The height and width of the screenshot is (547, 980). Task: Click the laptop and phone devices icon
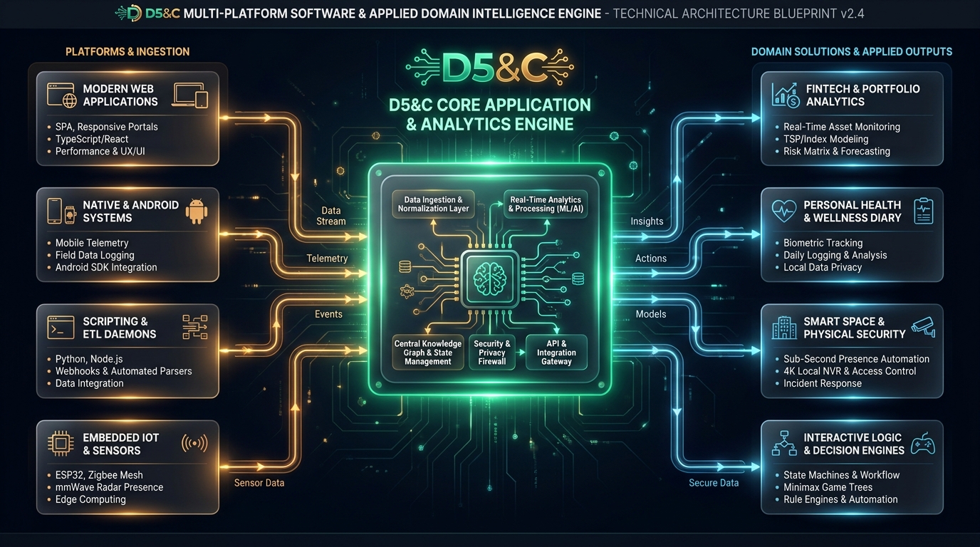click(190, 95)
